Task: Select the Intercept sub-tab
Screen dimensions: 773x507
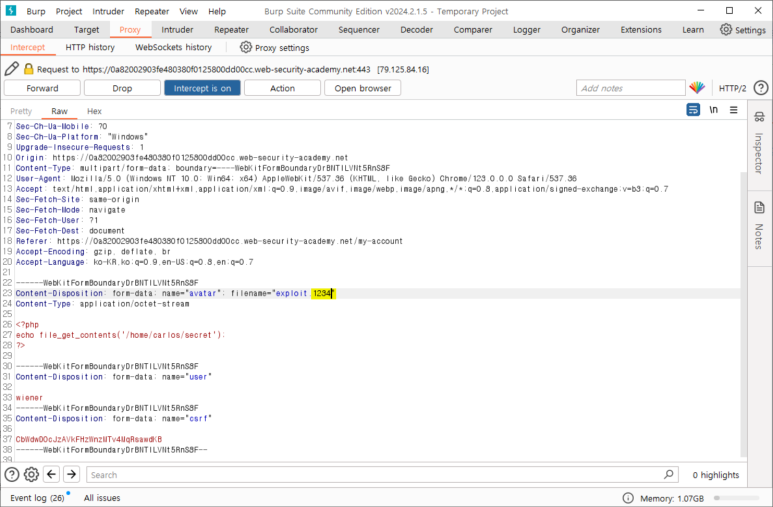Action: click(x=28, y=47)
